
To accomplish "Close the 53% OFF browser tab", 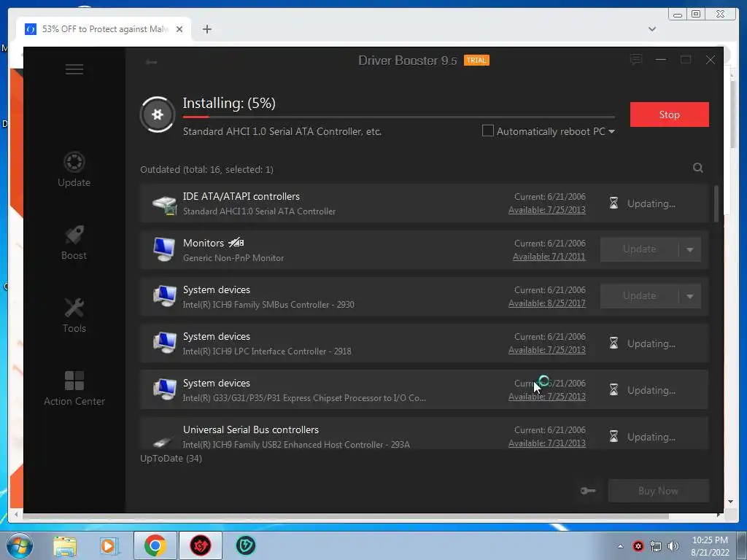I will (x=179, y=29).
